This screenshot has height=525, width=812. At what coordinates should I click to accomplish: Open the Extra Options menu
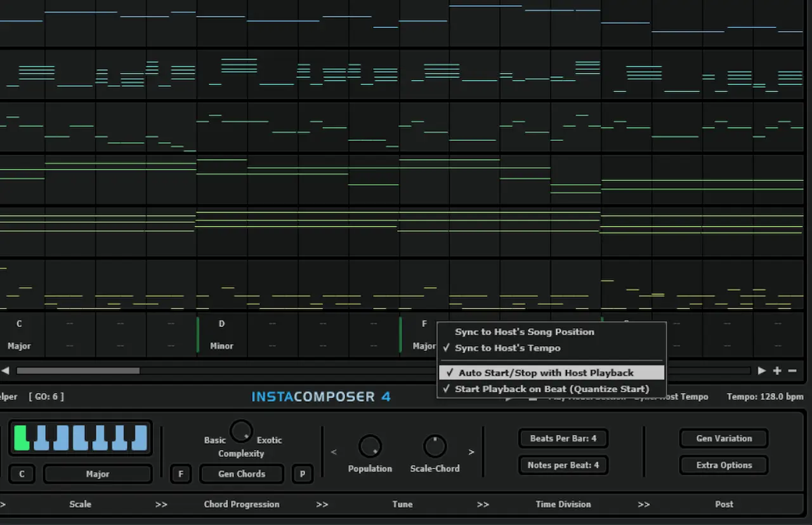(724, 465)
